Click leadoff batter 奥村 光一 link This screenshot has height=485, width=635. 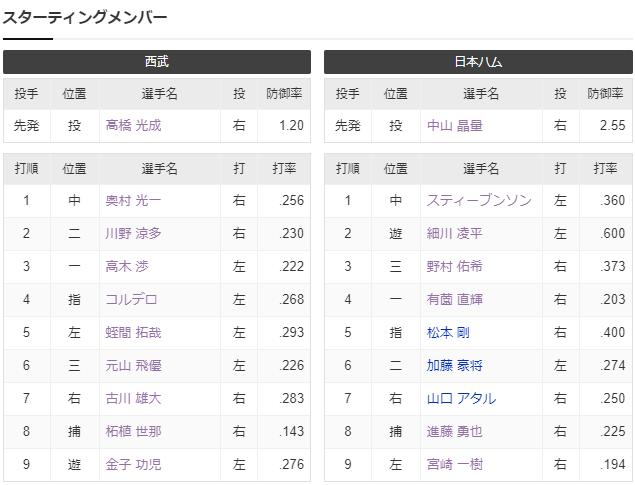pyautogui.click(x=133, y=201)
